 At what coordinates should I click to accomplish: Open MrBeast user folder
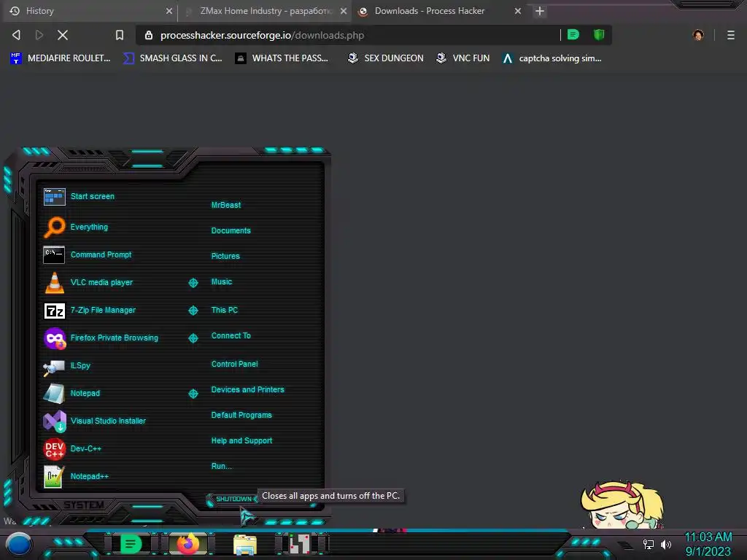pos(226,205)
